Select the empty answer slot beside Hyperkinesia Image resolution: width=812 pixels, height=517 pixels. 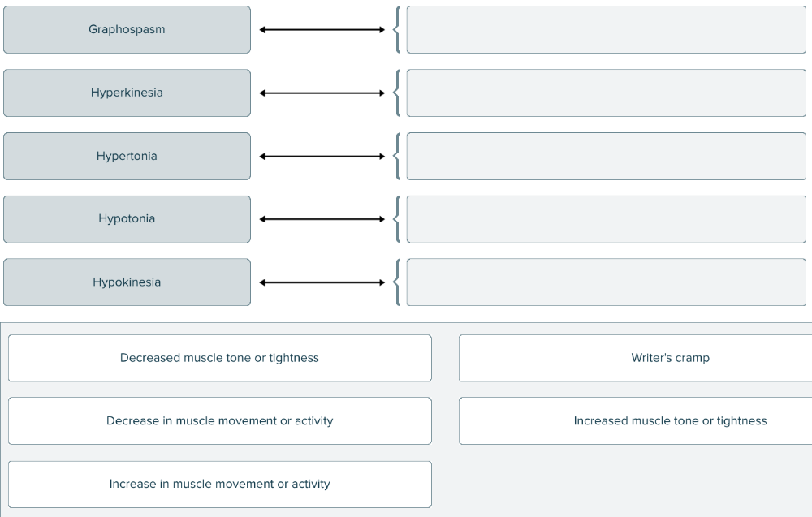(606, 93)
